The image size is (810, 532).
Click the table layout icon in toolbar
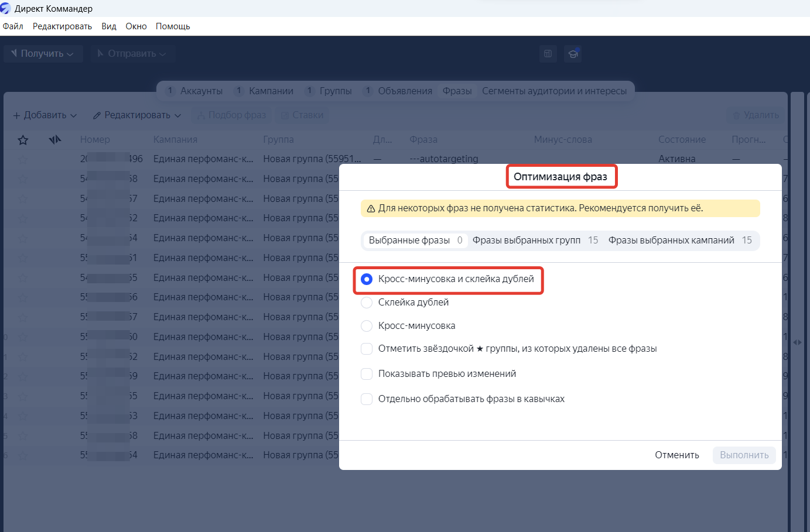[548, 54]
